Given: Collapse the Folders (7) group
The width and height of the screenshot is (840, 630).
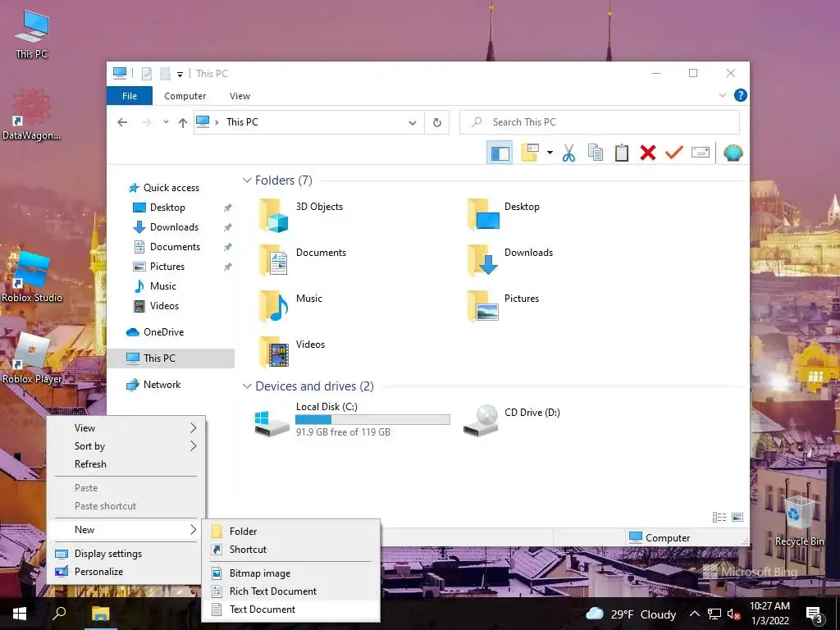Looking at the screenshot, I should 247,180.
